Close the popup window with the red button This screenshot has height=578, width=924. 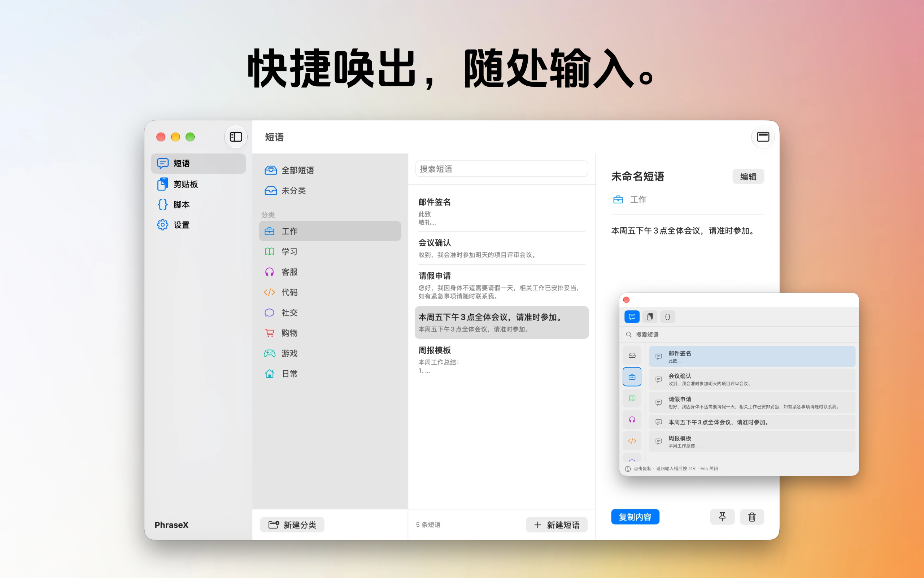tap(626, 300)
